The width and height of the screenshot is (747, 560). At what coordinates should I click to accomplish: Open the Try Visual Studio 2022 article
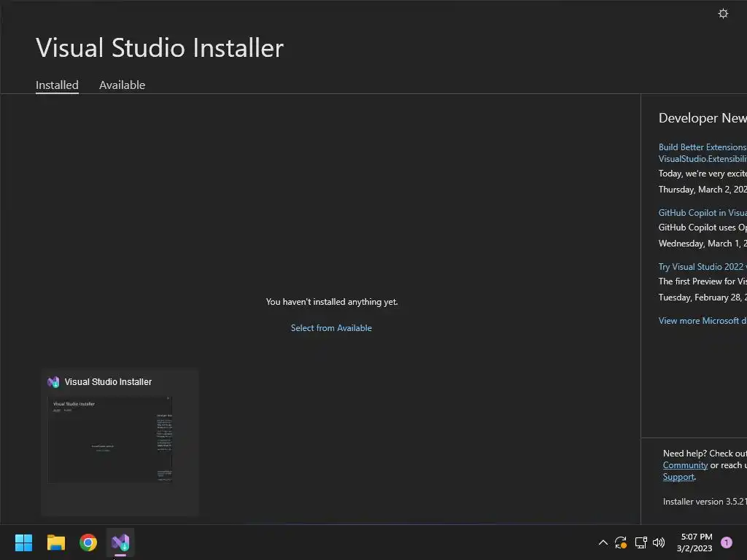703,267
